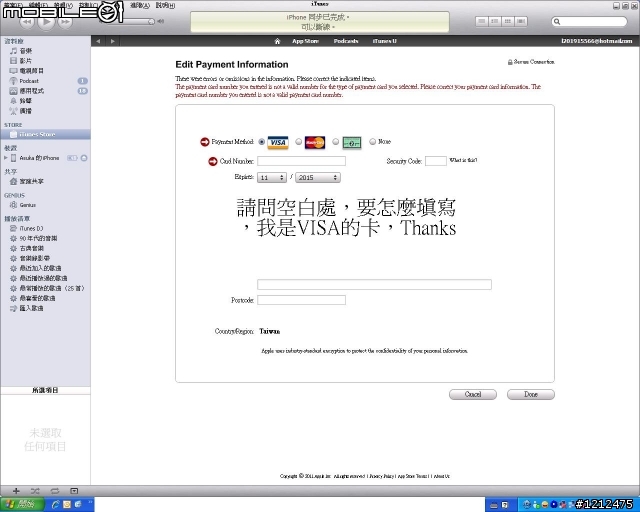Select None as payment method
Screen dimensions: 640x512
coord(372,142)
